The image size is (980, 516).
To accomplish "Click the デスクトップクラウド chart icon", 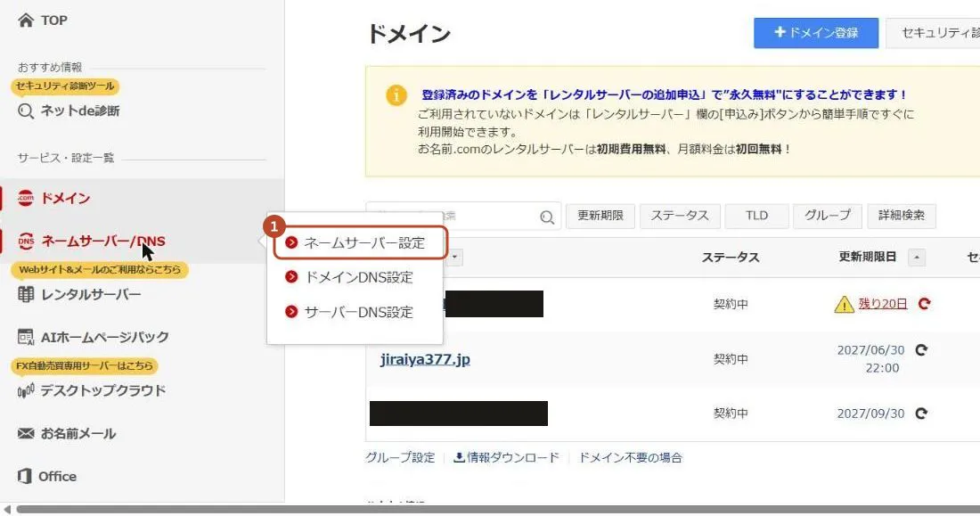I will [x=26, y=391].
